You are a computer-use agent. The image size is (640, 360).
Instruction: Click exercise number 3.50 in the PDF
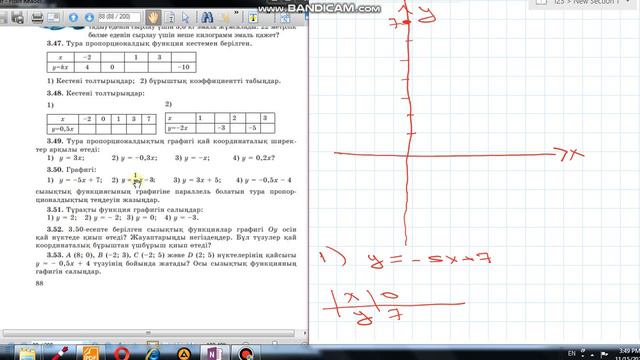(55, 169)
